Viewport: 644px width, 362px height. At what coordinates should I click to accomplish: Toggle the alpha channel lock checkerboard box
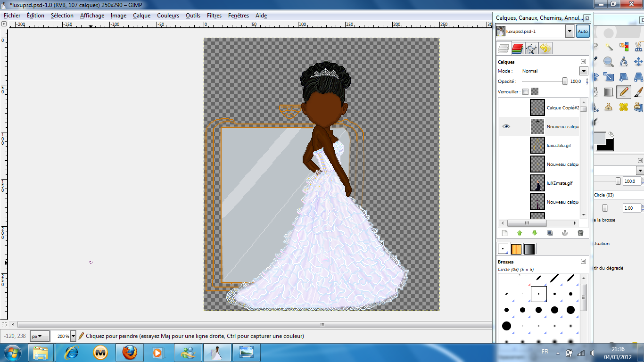(x=534, y=91)
